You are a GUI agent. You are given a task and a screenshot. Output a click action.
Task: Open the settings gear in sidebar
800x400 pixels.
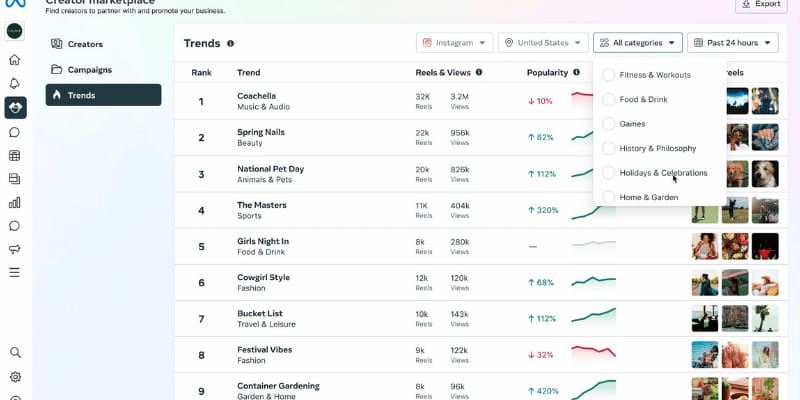coord(15,377)
